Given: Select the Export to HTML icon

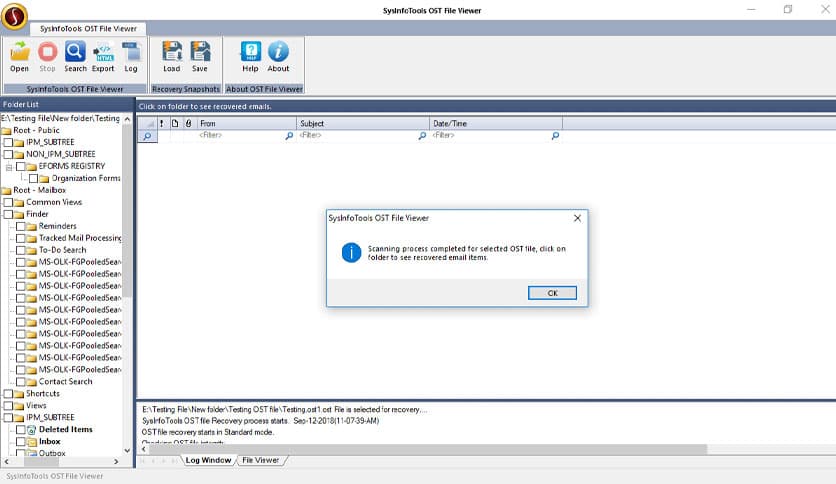Looking at the screenshot, I should click(103, 52).
